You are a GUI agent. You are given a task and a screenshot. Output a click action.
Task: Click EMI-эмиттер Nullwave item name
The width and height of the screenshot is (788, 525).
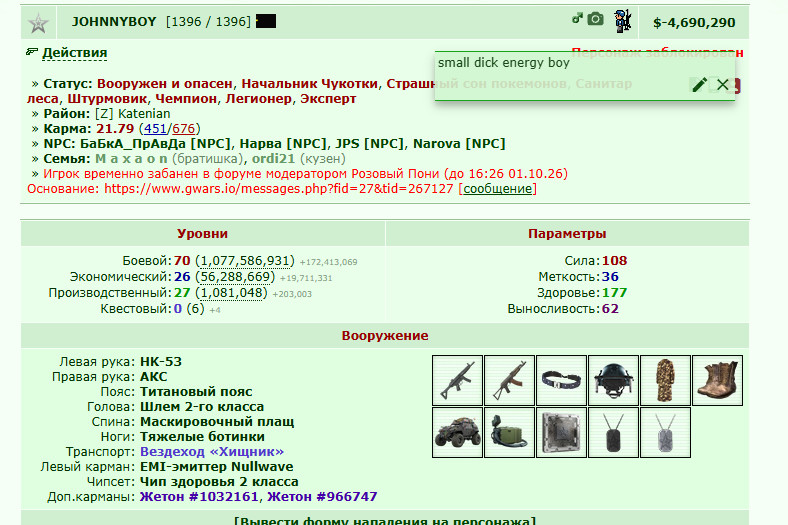point(217,467)
